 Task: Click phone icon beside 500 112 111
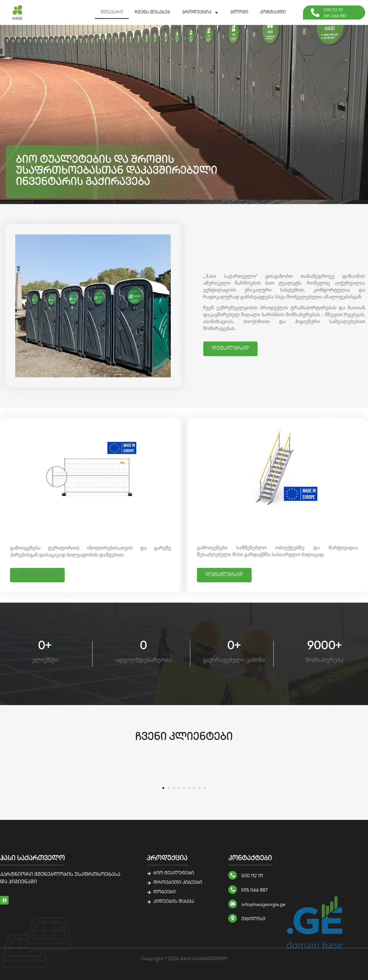pyautogui.click(x=232, y=875)
